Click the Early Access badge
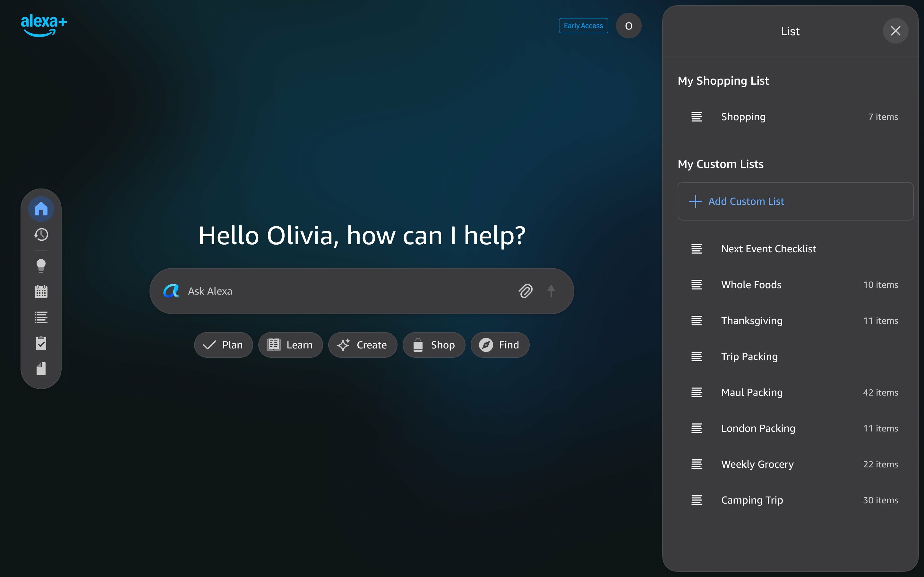The image size is (924, 577). 583,26
